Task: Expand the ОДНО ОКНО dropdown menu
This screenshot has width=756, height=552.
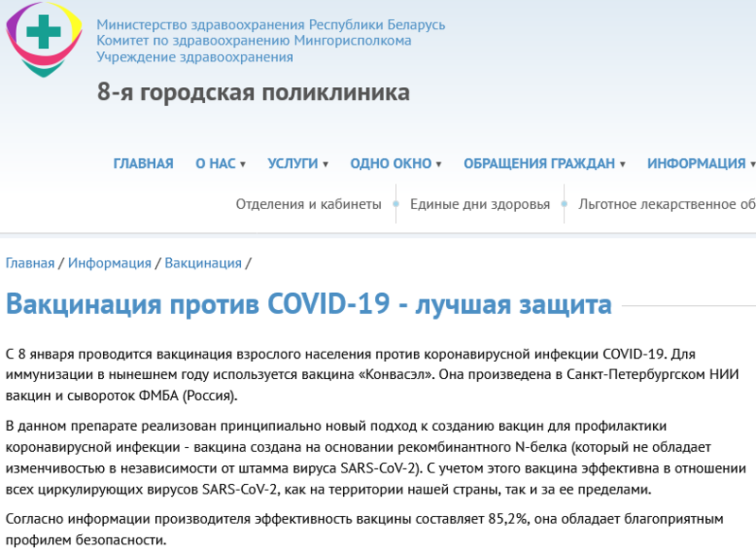Action: pyautogui.click(x=395, y=164)
